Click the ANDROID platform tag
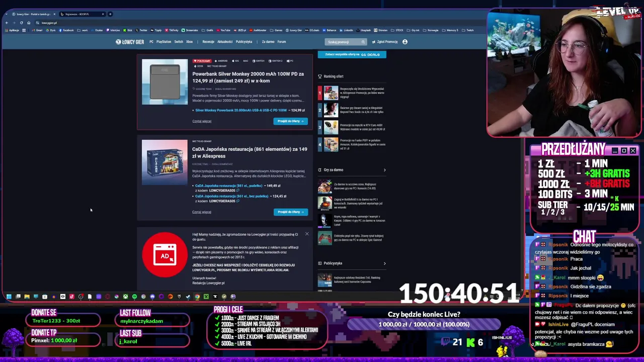 point(221,61)
